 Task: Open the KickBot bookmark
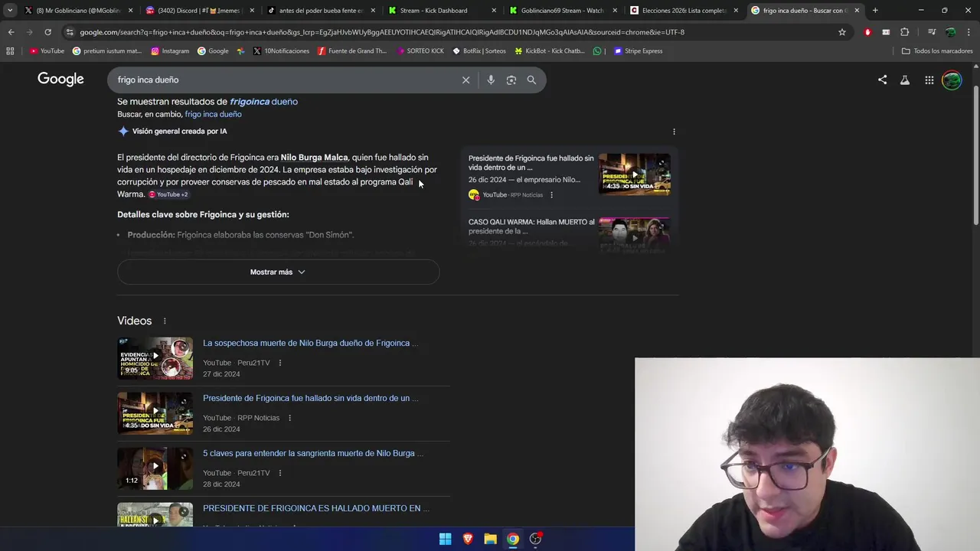549,51
